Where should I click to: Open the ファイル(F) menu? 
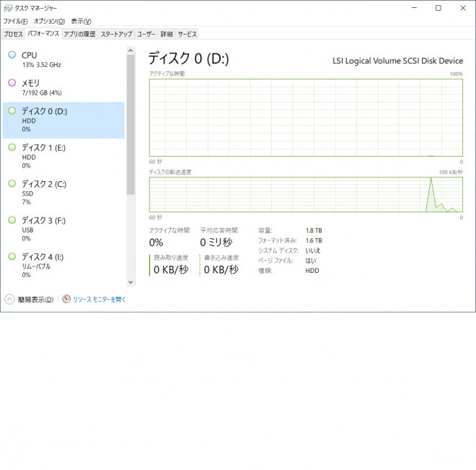tap(15, 21)
